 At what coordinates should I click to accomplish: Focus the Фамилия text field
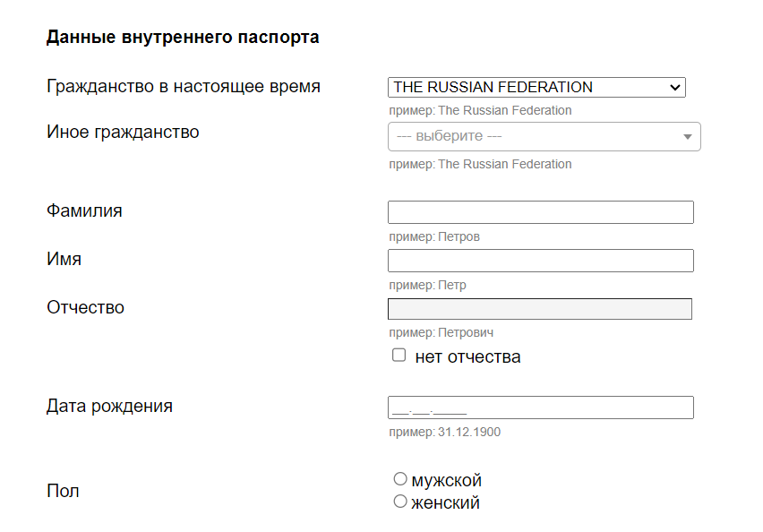tap(541, 212)
